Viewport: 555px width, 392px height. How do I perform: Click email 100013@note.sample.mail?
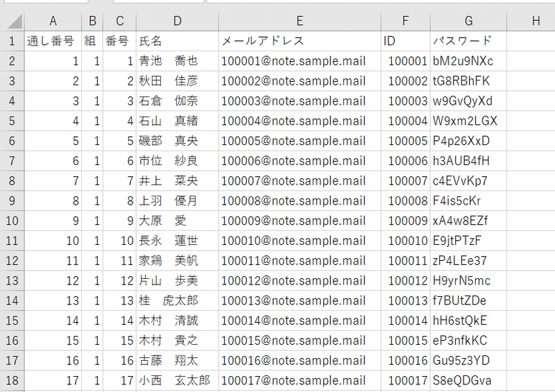(x=300, y=300)
